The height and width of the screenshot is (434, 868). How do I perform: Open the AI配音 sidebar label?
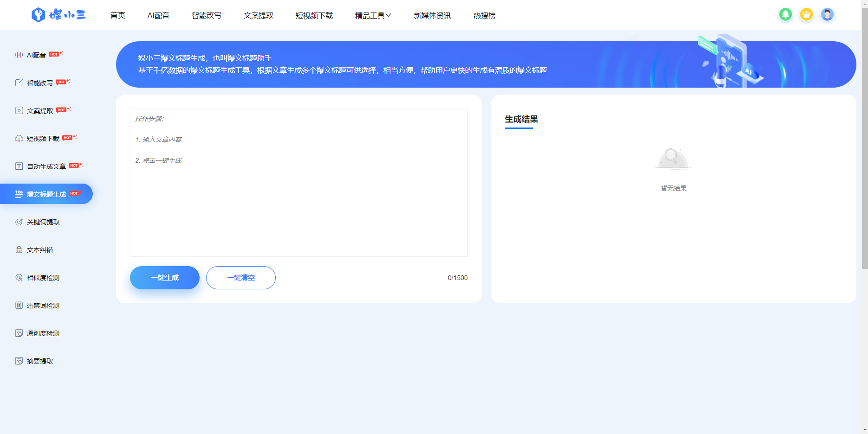click(36, 55)
